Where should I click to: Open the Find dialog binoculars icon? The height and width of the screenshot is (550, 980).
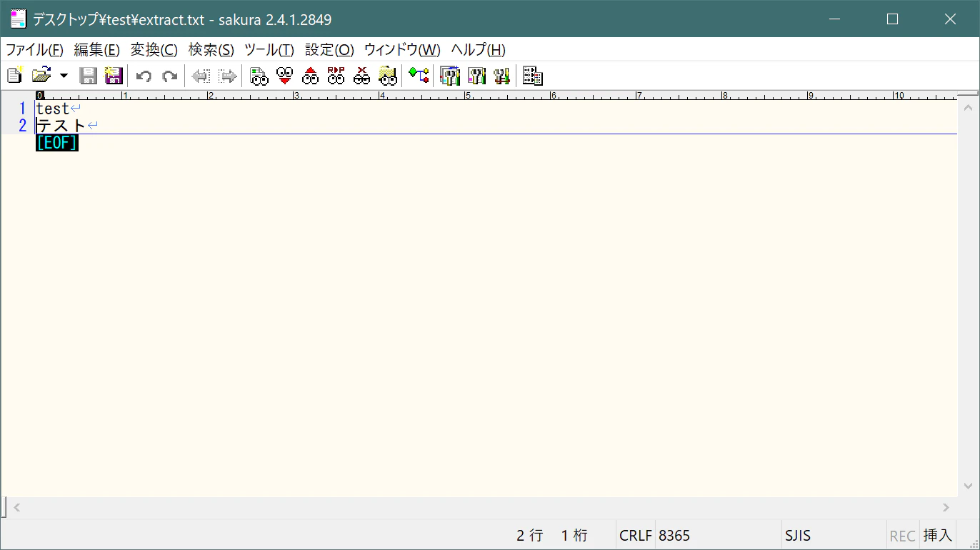259,76
